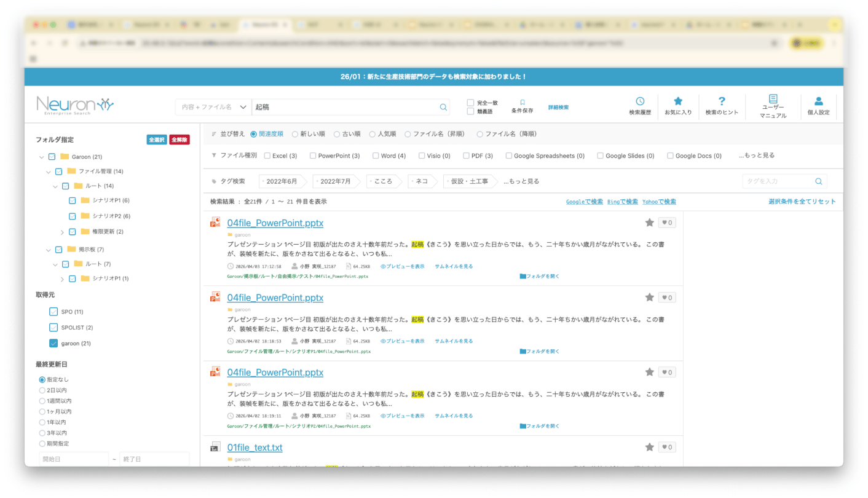Image resolution: width=868 pixels, height=498 pixels.
Task: Enable the 完全一致 exact match checkbox
Action: click(x=470, y=103)
